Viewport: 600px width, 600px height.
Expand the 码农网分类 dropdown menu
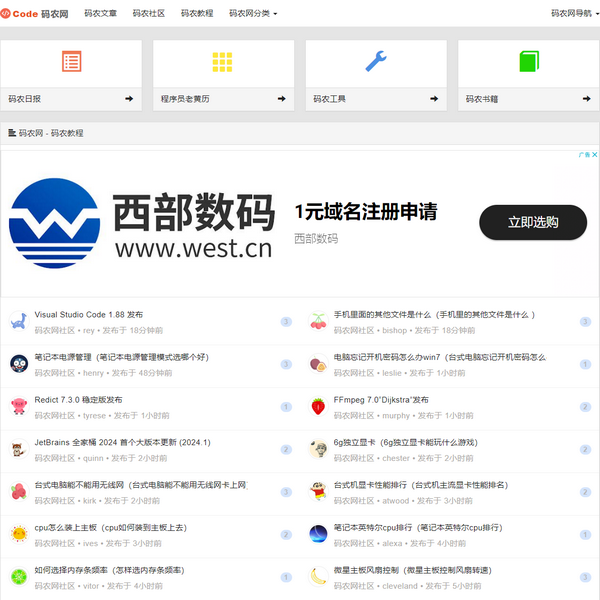pyautogui.click(x=253, y=13)
